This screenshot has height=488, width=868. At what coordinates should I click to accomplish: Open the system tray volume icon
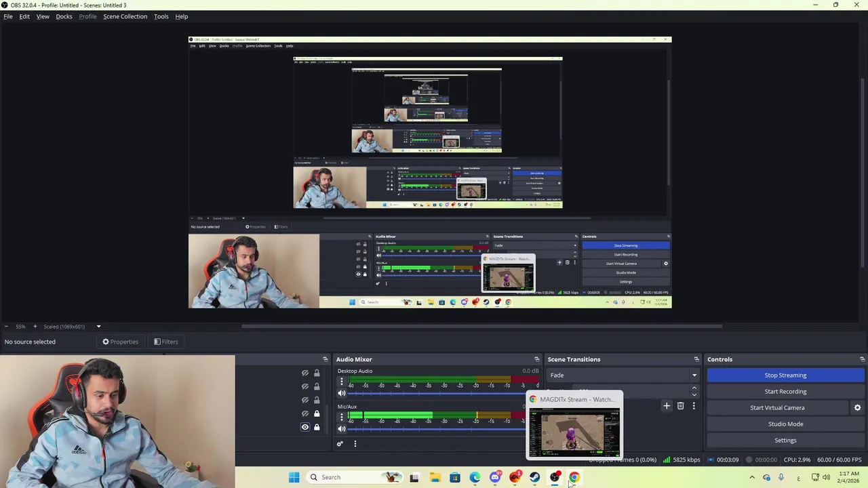click(x=826, y=477)
